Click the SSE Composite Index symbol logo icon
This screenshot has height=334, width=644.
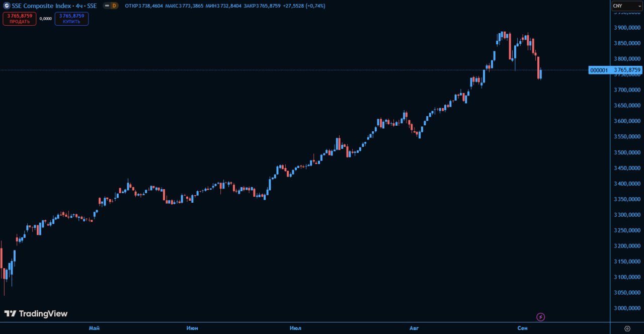click(7, 6)
